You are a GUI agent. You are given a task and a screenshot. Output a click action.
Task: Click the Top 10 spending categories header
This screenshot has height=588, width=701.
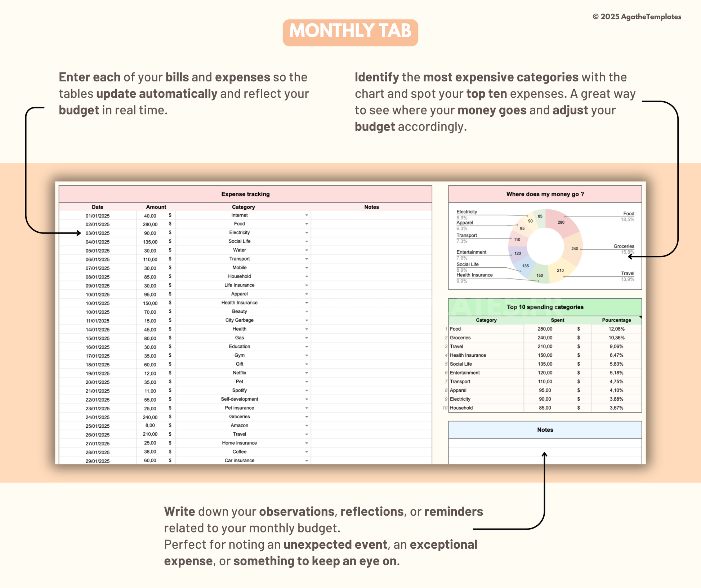545,307
